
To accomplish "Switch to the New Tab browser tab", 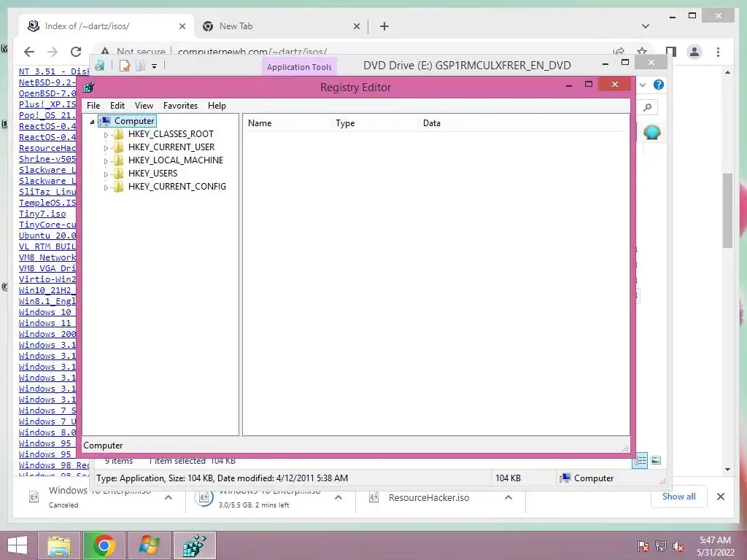I will [x=281, y=26].
